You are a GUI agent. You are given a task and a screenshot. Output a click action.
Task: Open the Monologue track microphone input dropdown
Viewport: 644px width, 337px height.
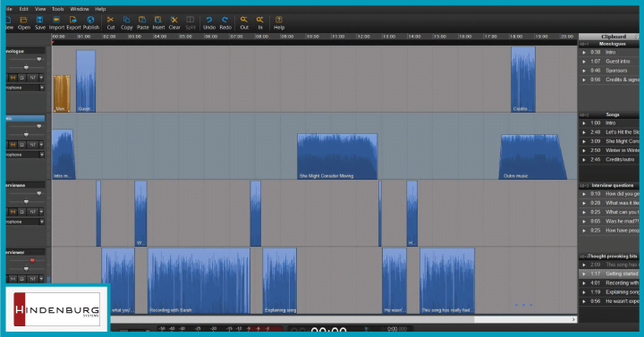(41, 88)
